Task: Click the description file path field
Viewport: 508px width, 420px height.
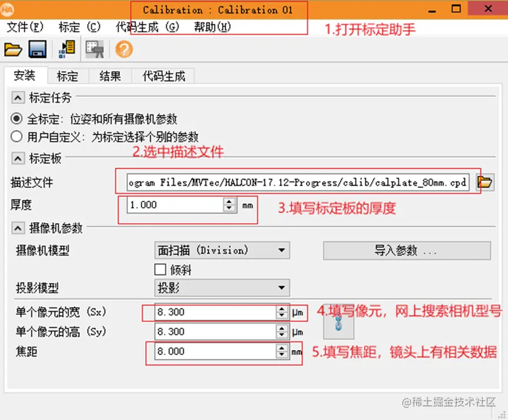Action: [x=298, y=183]
